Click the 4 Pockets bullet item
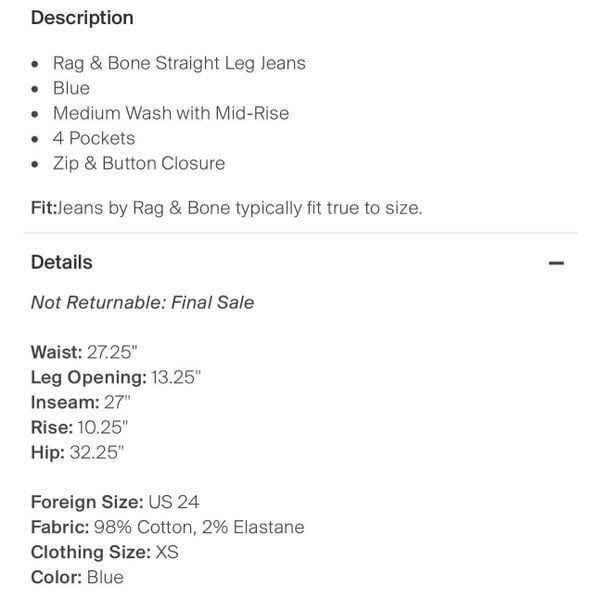Screen dimensions: 600x600 click(94, 138)
